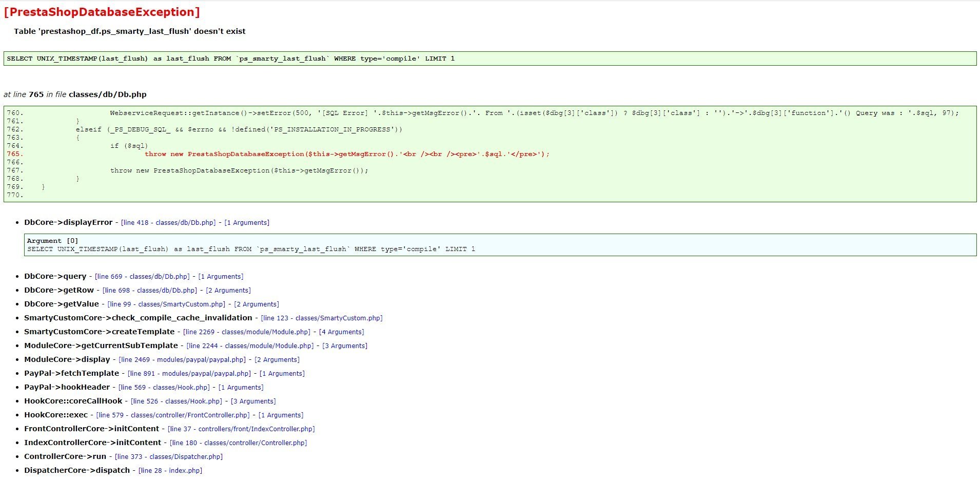This screenshot has width=980, height=480.
Task: Open line 579 FrontController.php link for HookCore::exec
Action: pos(173,415)
